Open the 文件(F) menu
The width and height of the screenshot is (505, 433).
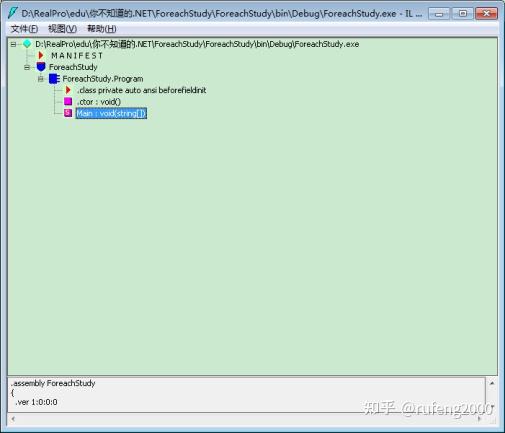(x=24, y=29)
